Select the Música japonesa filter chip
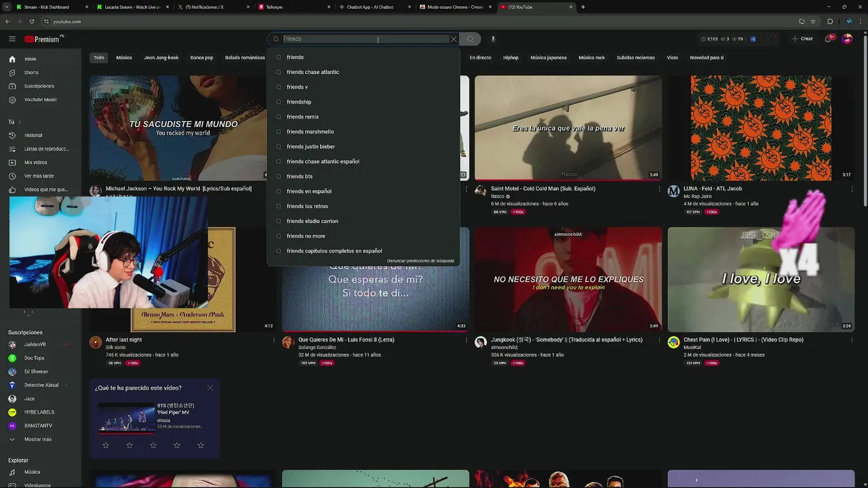Image resolution: width=868 pixels, height=488 pixels. tap(549, 58)
